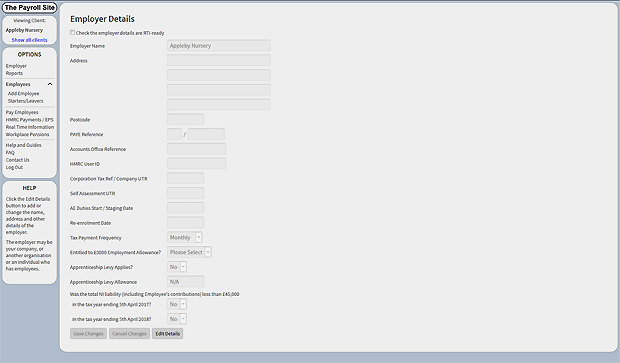Screen dimensions: 620x363
Task: Open the Tax Payment Frequency dropdown
Action: [x=185, y=237]
